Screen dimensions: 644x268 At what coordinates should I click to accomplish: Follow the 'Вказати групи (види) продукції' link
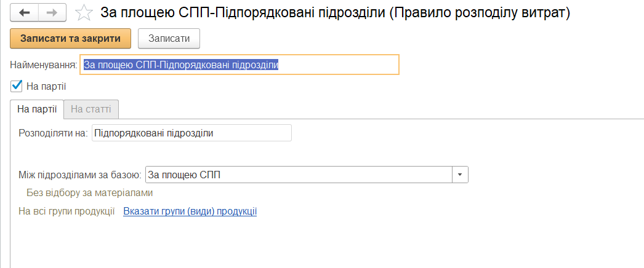[x=190, y=211]
